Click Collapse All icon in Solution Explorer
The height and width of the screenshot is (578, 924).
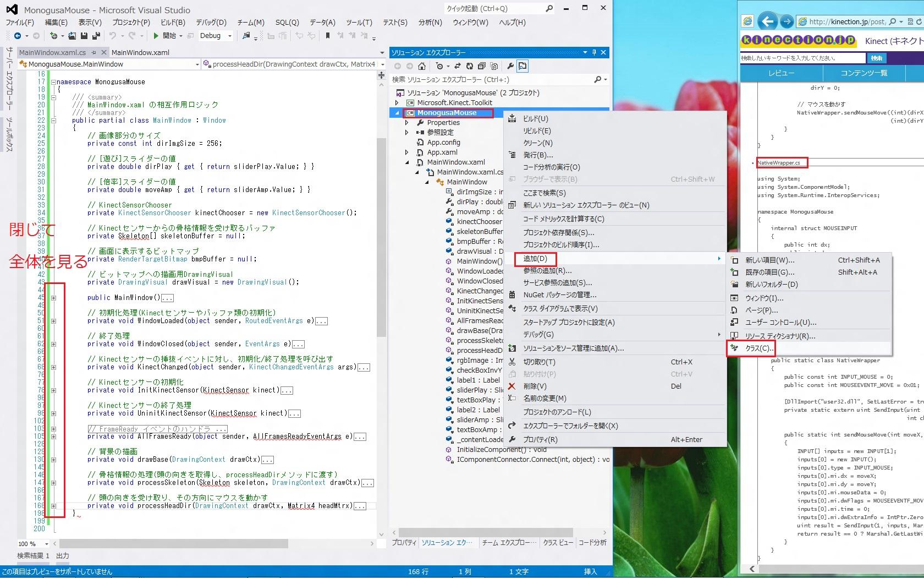pyautogui.click(x=482, y=66)
